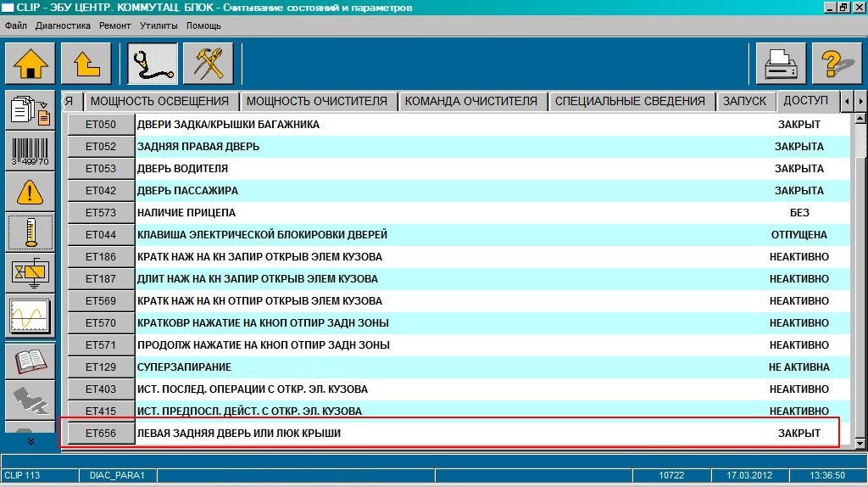
Task: Click the vertical scrollbar down arrow
Action: 860,442
